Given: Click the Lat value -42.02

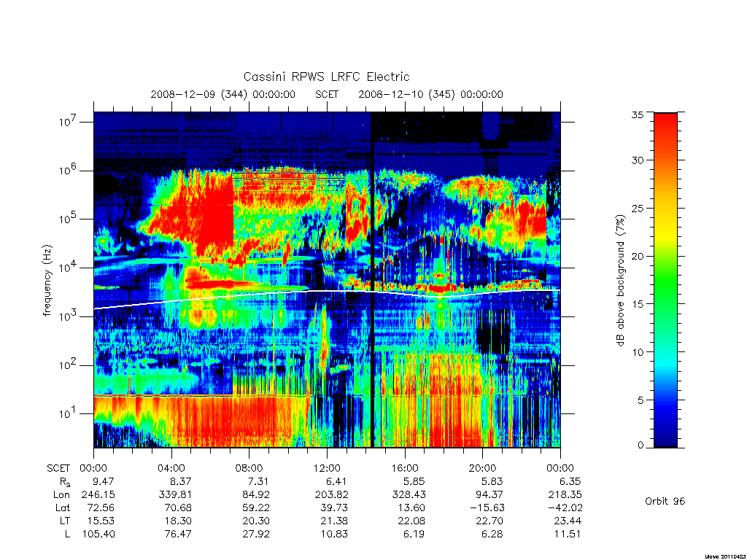Looking at the screenshot, I should tap(565, 507).
